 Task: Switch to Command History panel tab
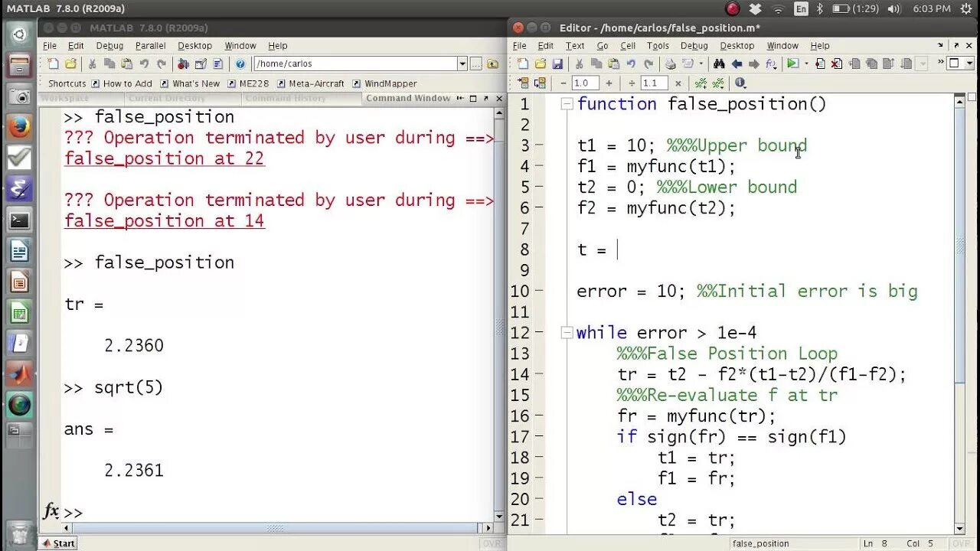pyautogui.click(x=286, y=98)
